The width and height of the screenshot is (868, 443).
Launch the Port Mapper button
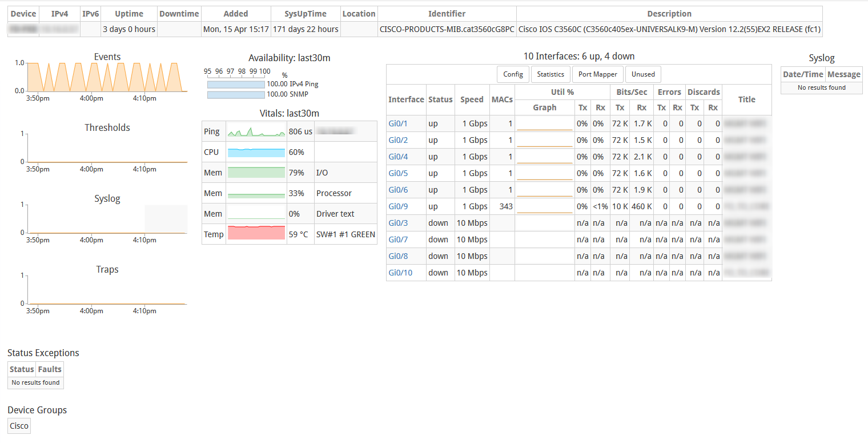(x=597, y=74)
